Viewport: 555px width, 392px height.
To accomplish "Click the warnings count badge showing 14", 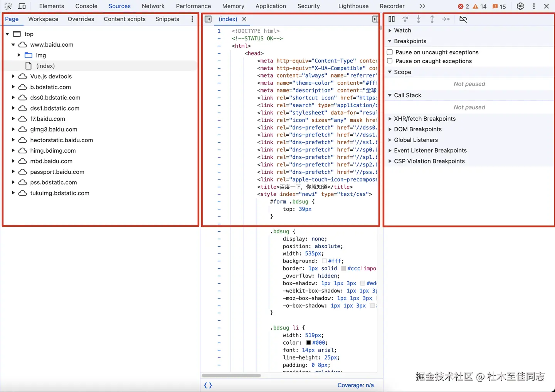I will [480, 7].
